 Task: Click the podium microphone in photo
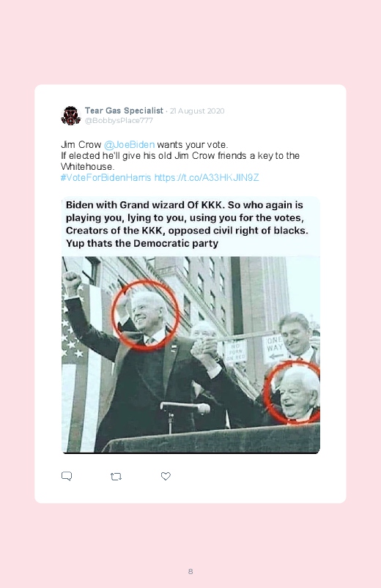185,408
